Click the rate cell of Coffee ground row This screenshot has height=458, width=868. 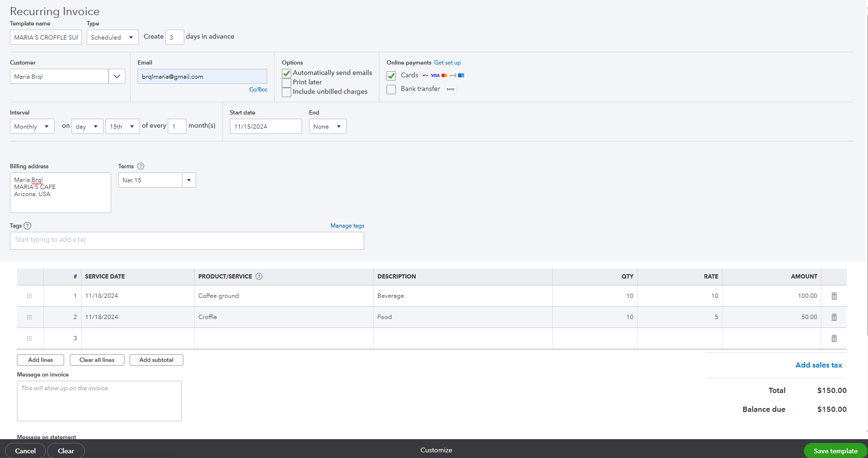(x=680, y=296)
